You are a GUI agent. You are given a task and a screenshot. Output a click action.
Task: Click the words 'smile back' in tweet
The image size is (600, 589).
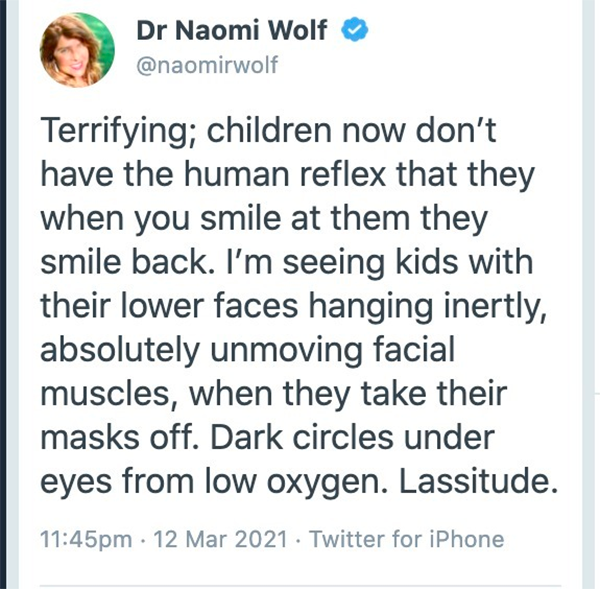pos(123,262)
